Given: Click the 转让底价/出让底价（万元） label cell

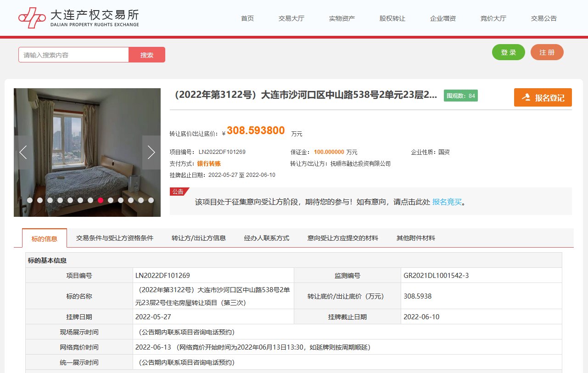Looking at the screenshot, I should point(347,296).
